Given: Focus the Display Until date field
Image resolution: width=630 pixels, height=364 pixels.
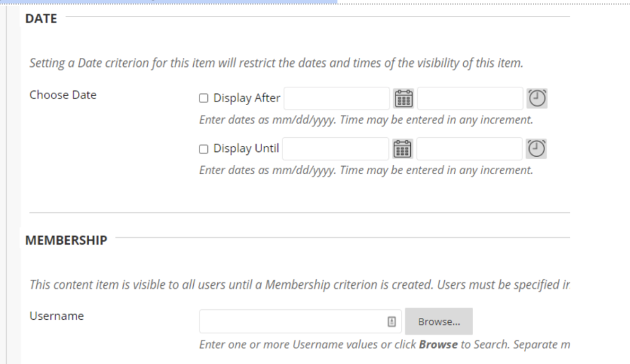Looking at the screenshot, I should [335, 149].
